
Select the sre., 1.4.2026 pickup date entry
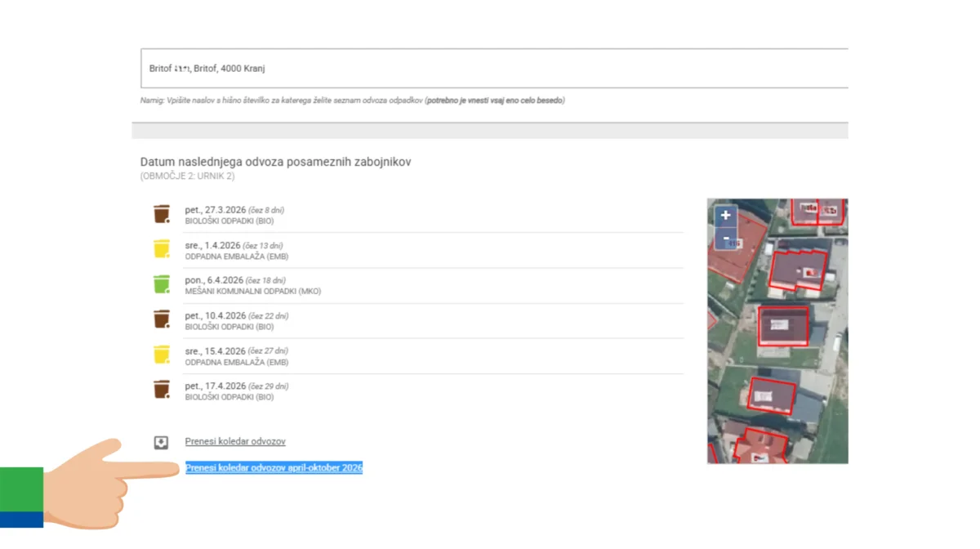coord(214,245)
